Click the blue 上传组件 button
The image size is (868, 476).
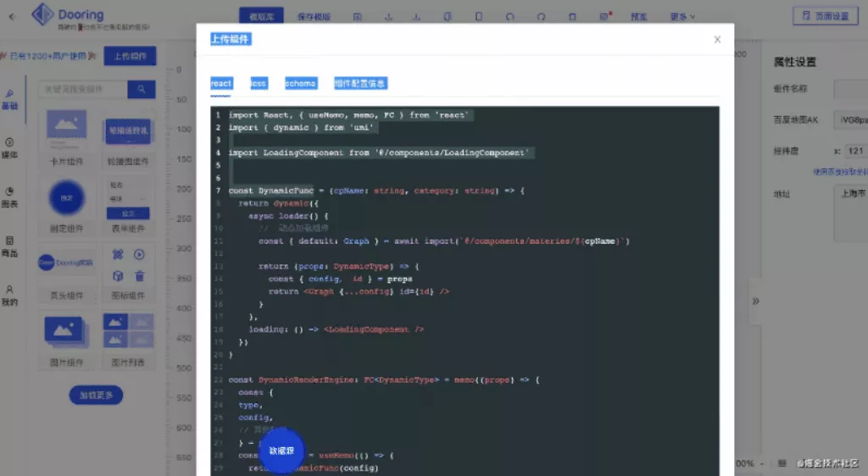coord(130,57)
